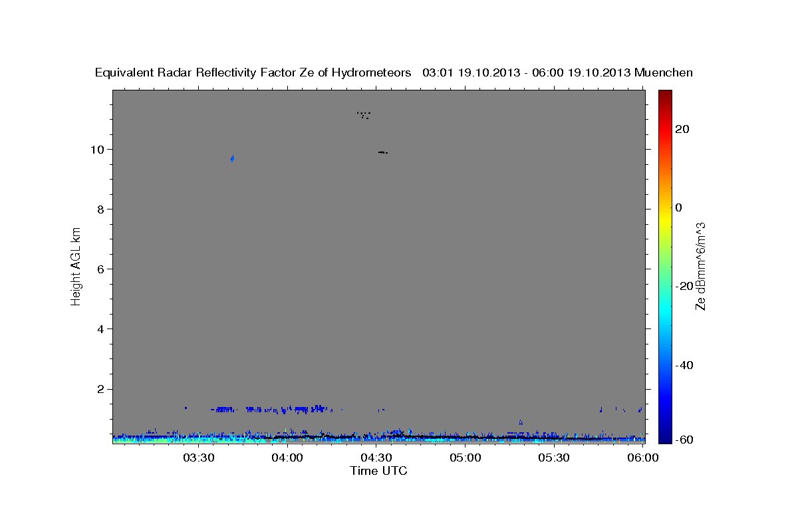798x532 pixels.
Task: Click the '05:00' time tick label
Action: click(465, 458)
